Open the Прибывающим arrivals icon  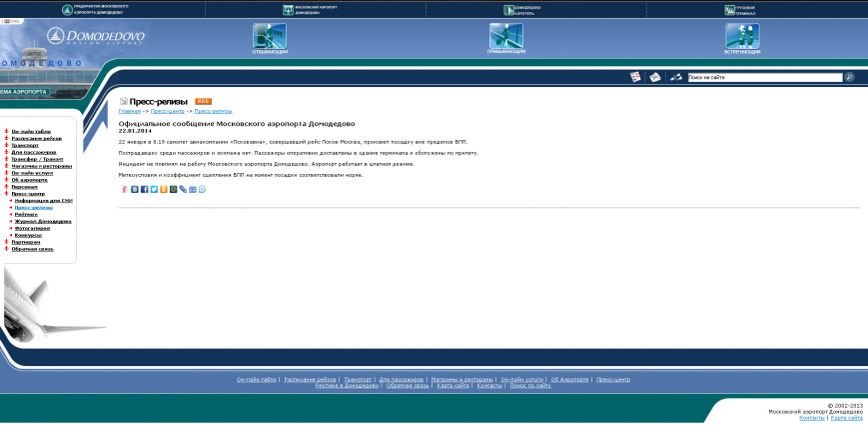pyautogui.click(x=506, y=36)
